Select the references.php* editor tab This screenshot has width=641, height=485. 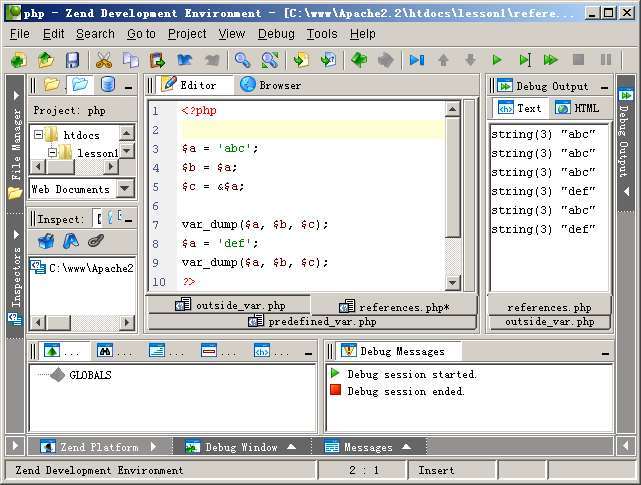(394, 307)
